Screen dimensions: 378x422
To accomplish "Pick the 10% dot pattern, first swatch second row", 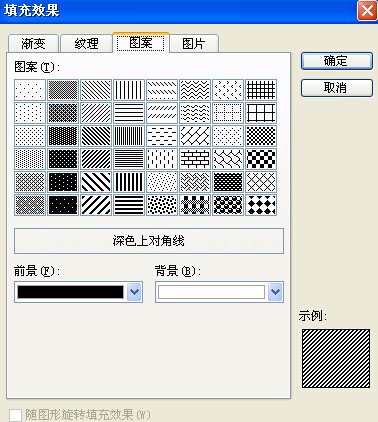I will pyautogui.click(x=30, y=113).
